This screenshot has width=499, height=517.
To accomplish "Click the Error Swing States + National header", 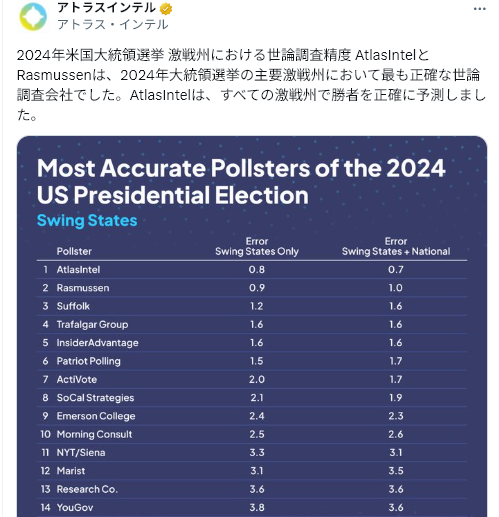I will pos(396,246).
